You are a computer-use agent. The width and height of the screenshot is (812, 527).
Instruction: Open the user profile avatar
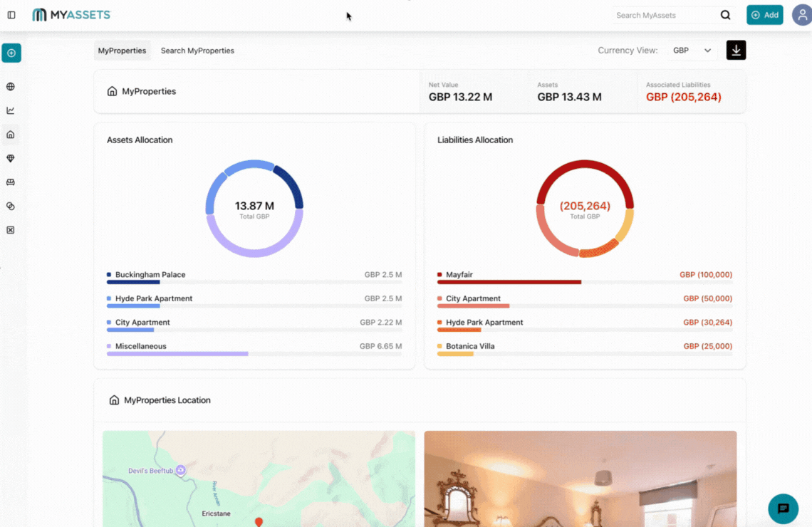pos(801,15)
